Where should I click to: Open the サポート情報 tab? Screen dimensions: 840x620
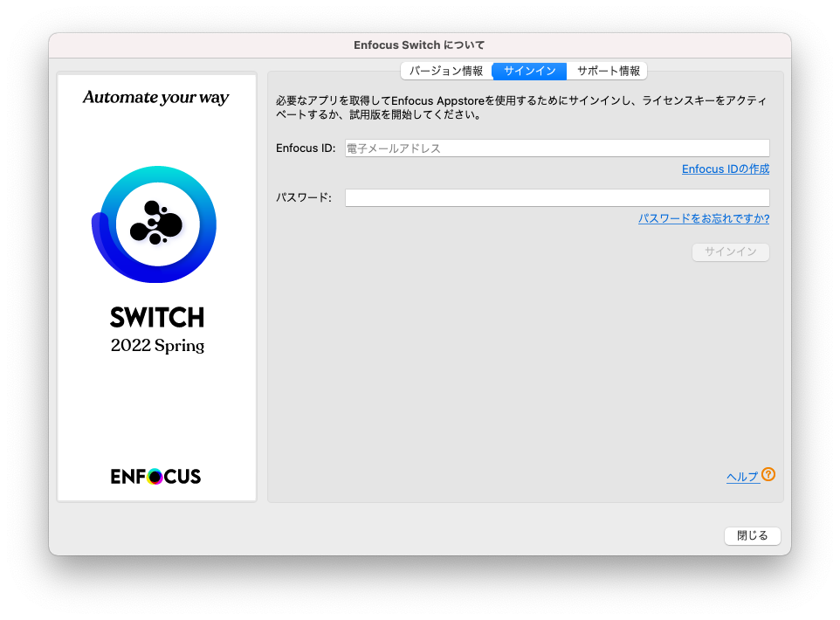[x=608, y=71]
